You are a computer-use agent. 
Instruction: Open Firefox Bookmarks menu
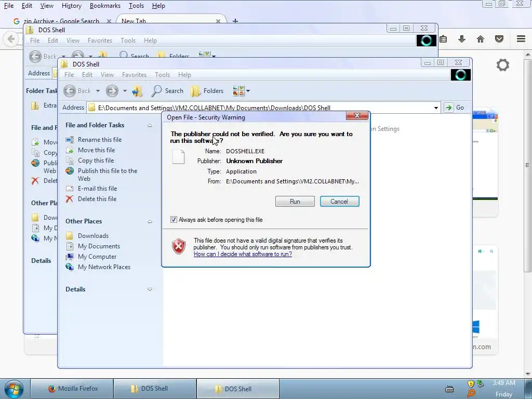105,6
